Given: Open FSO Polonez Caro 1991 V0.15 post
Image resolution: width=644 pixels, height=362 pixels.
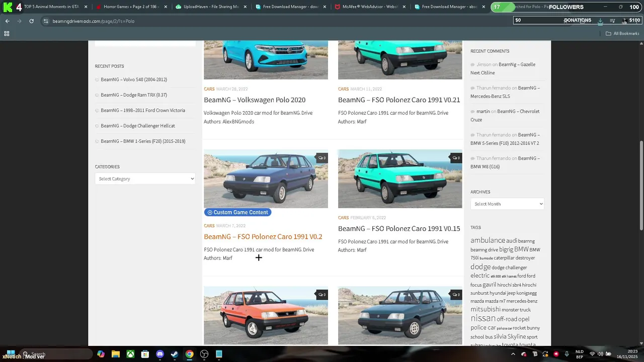Looking at the screenshot, I should point(399,228).
